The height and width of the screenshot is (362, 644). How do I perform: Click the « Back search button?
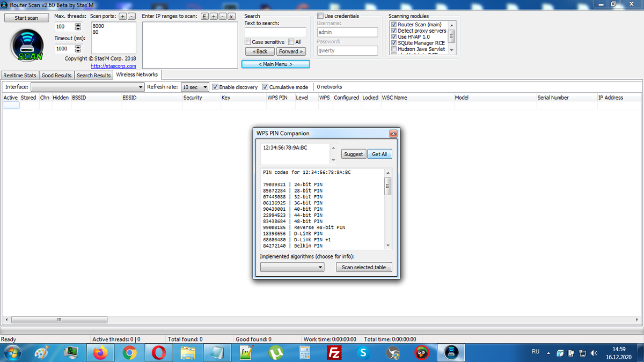pos(260,51)
